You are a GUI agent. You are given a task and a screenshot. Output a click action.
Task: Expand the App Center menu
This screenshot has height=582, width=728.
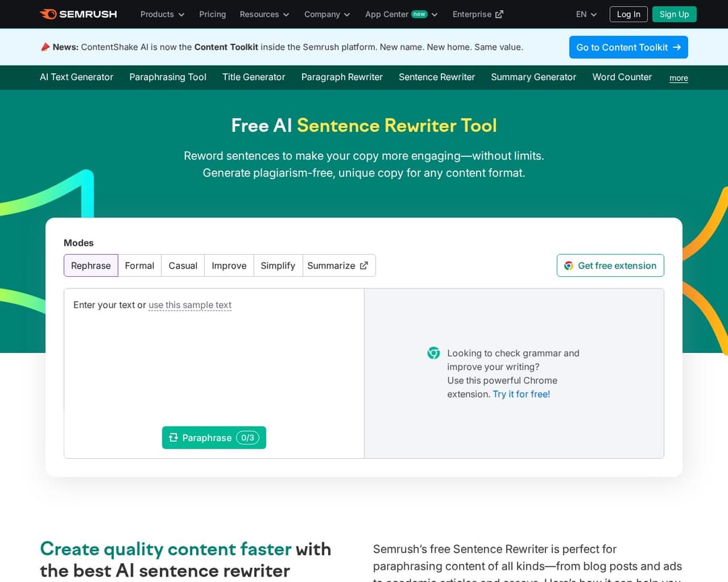401,14
